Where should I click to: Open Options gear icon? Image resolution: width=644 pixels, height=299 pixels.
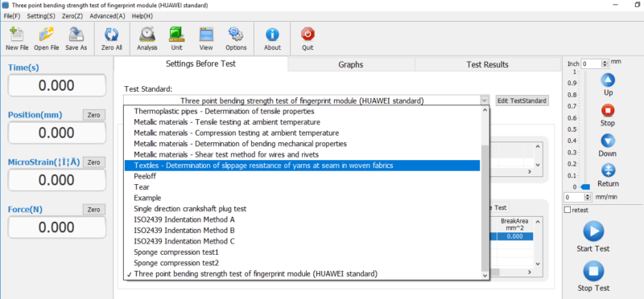pyautogui.click(x=236, y=35)
